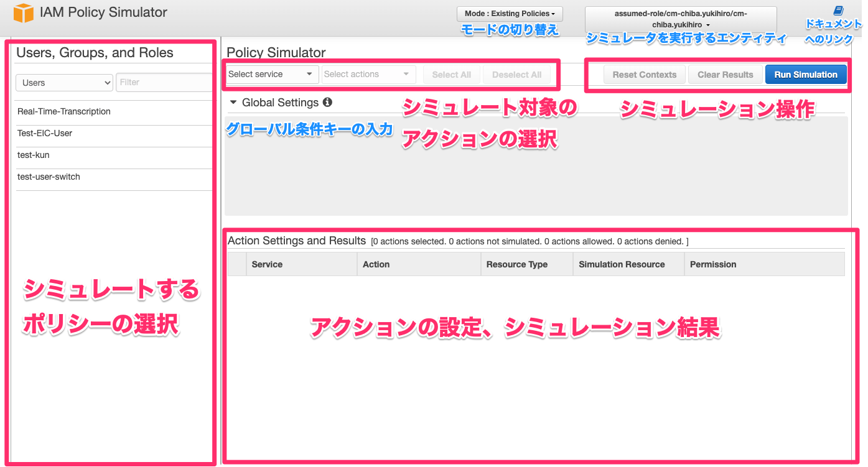
Task: Click the Reset Contexts button
Action: (x=644, y=73)
